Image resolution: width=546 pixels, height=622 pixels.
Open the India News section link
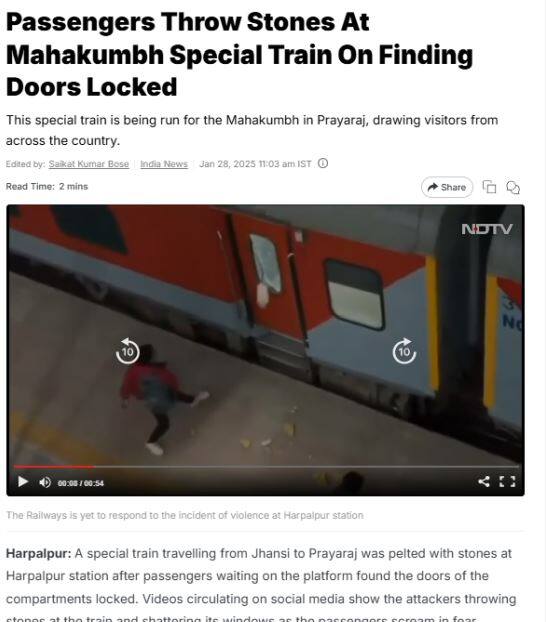pos(164,164)
